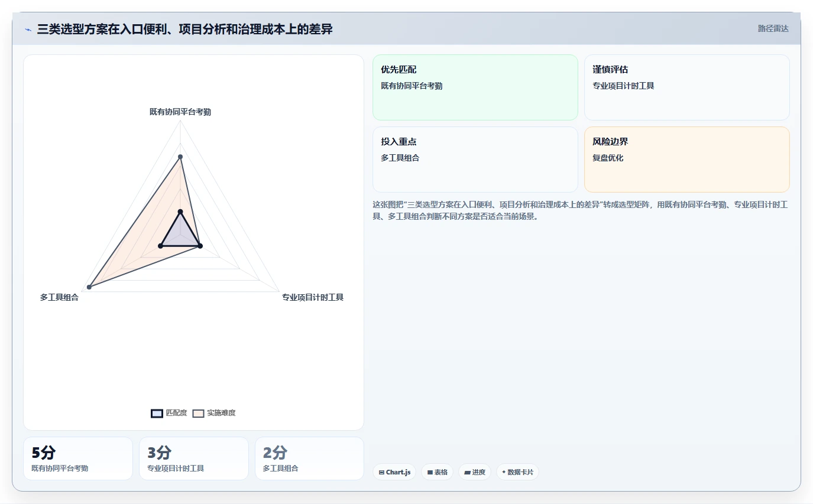This screenshot has height=504, width=813.
Task: Open the 优先匹配 card
Action: (475, 87)
